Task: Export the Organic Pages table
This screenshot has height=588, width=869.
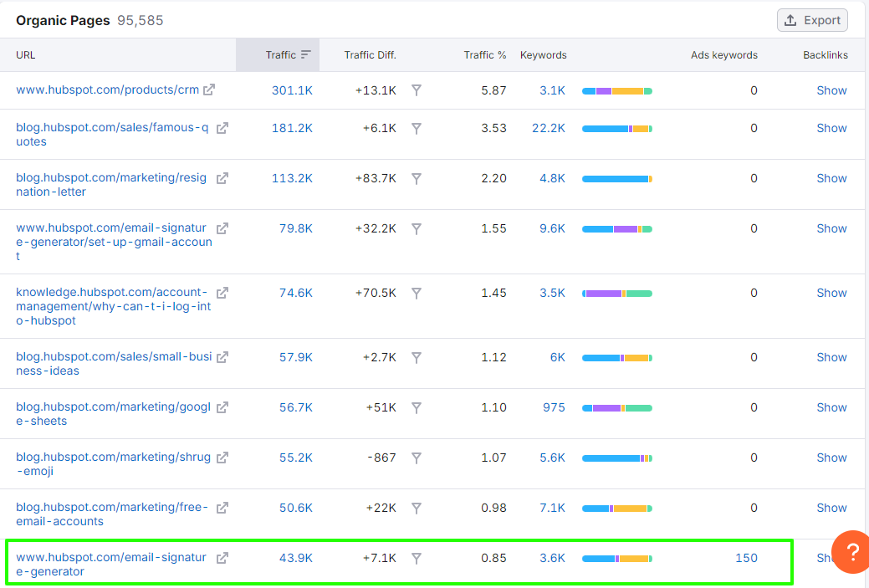Action: pos(812,21)
